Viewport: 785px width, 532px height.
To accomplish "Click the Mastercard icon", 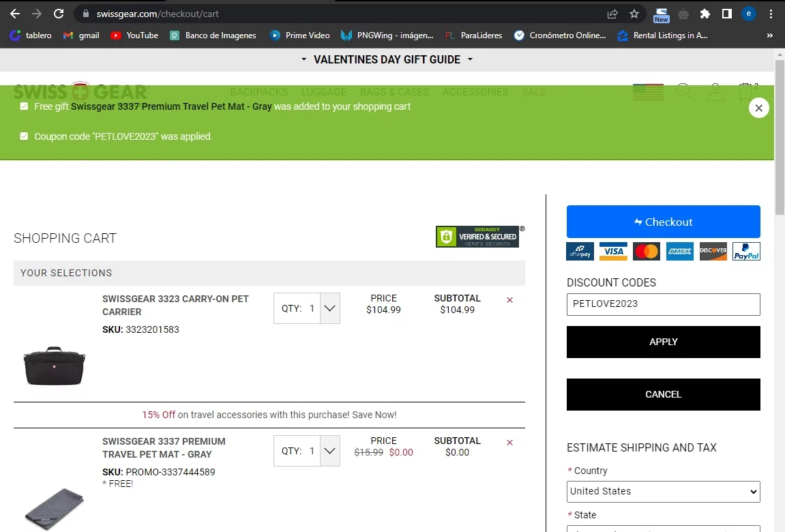I will point(647,251).
